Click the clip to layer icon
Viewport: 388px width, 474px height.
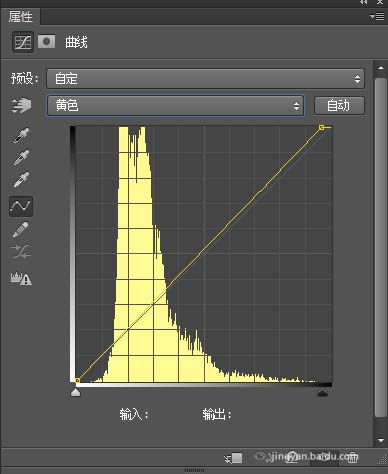(234, 458)
